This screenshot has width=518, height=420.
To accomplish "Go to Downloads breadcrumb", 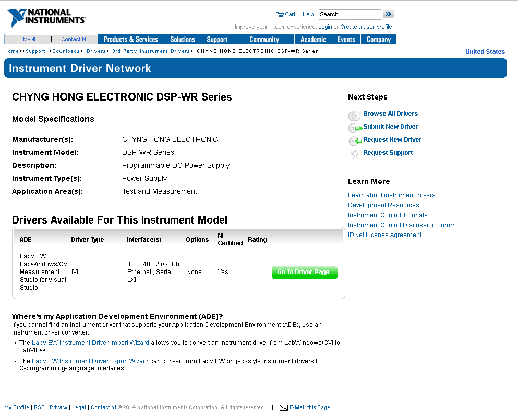I will (66, 51).
